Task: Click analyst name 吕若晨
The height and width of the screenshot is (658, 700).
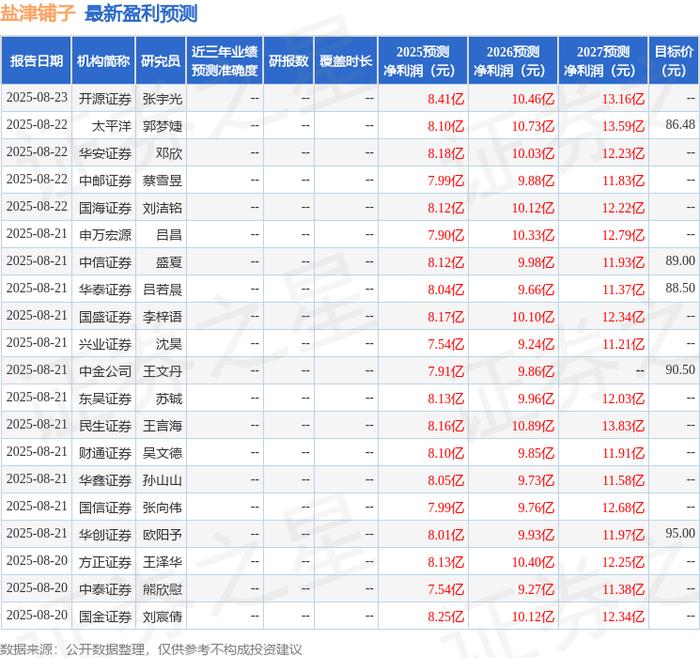Action: pyautogui.click(x=162, y=289)
